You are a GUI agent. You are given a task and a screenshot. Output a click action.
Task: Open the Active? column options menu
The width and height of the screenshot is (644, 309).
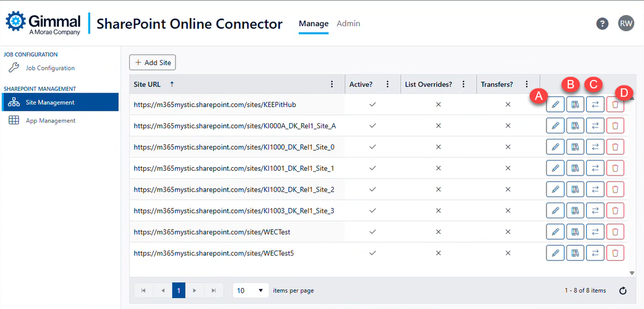point(388,85)
